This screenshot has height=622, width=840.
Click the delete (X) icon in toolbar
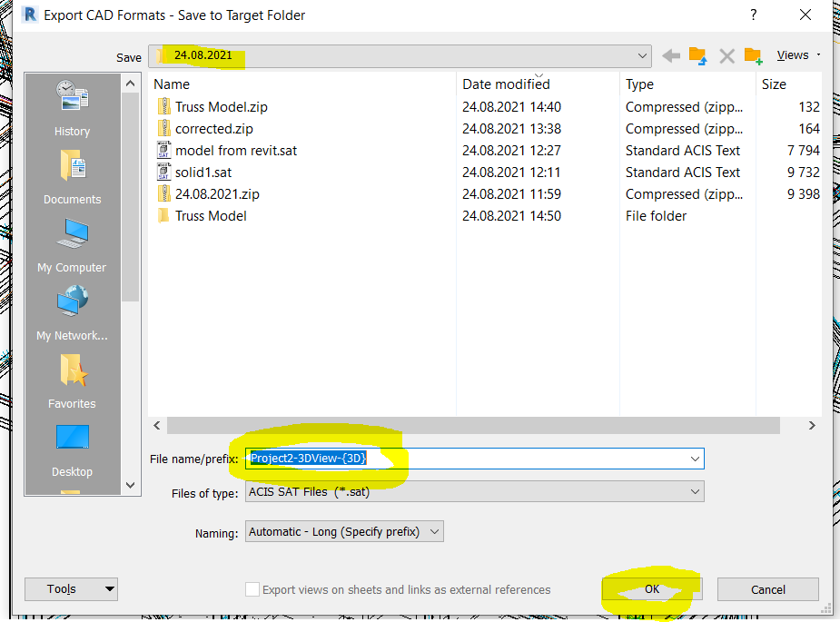click(726, 54)
